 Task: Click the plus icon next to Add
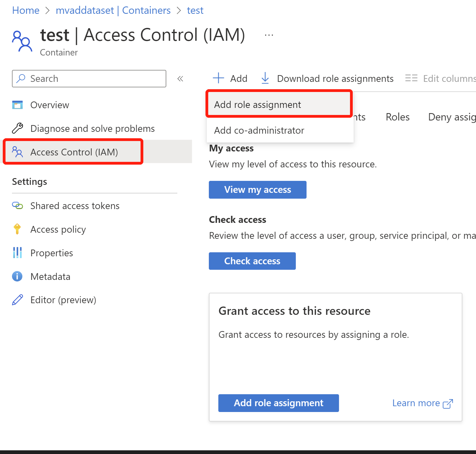coord(218,78)
